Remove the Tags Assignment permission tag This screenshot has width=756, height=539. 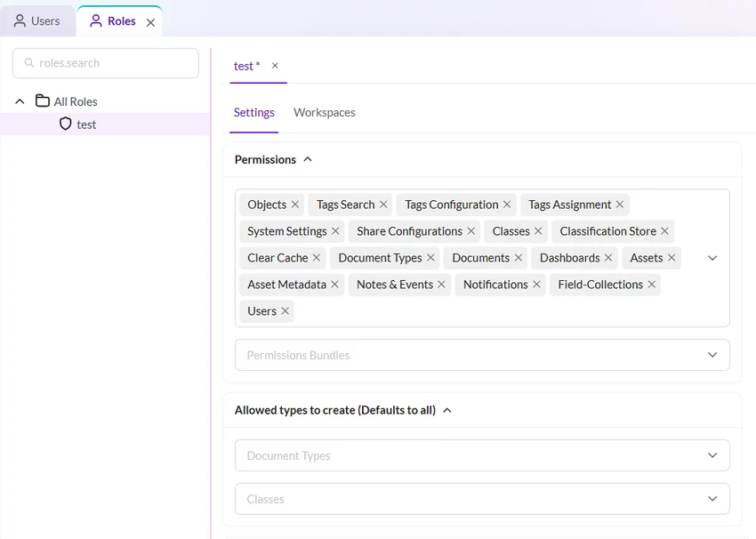(x=620, y=205)
